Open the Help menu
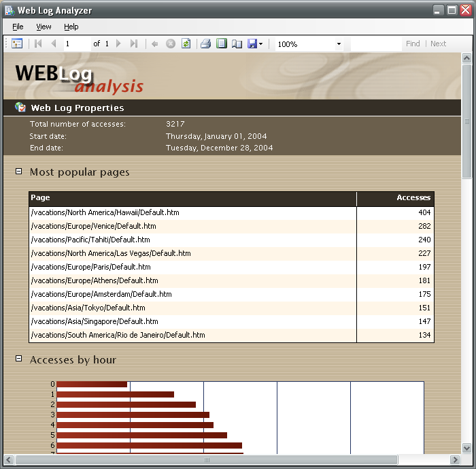 pos(71,27)
